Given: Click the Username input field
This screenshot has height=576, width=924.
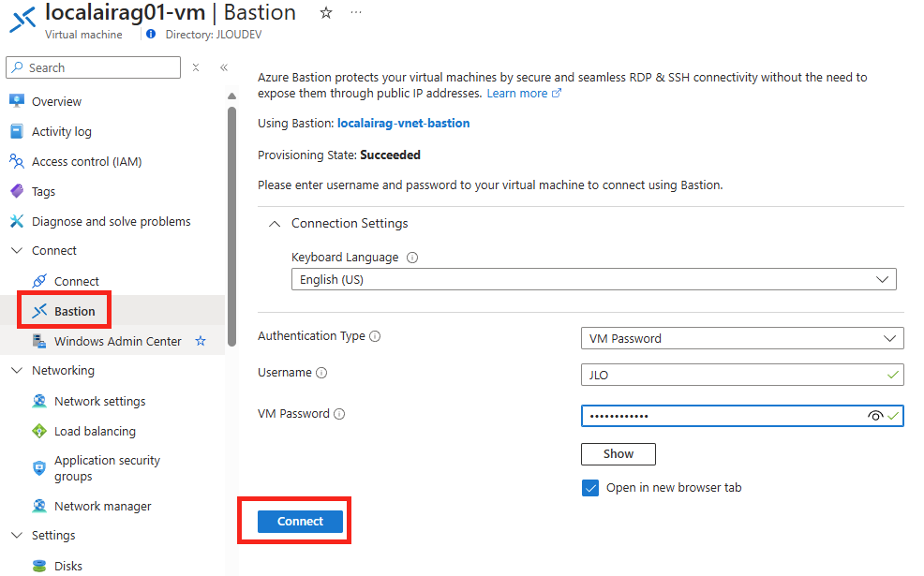Looking at the screenshot, I should tap(742, 375).
